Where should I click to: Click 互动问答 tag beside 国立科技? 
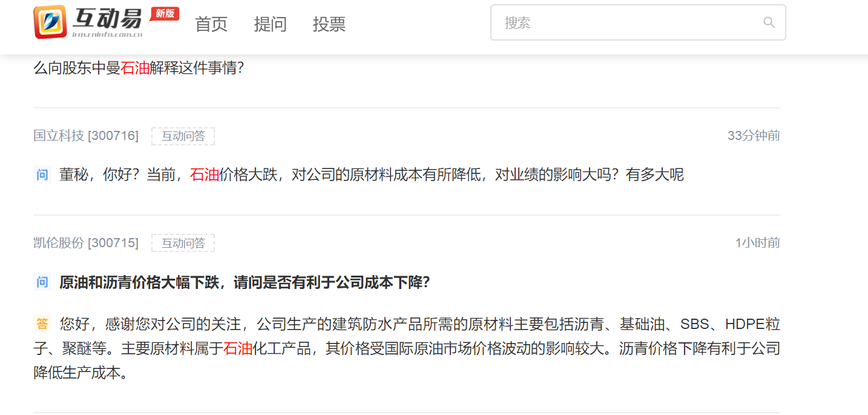pyautogui.click(x=183, y=136)
